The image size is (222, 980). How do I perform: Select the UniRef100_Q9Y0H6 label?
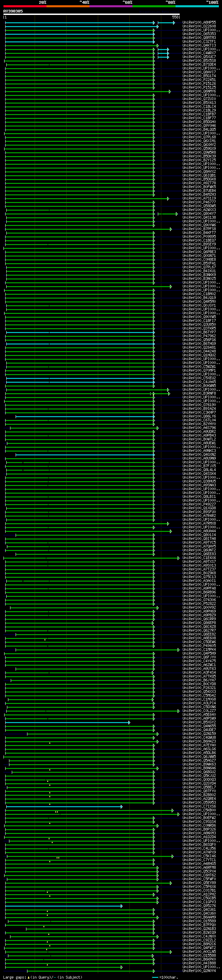pyautogui.click(x=199, y=125)
